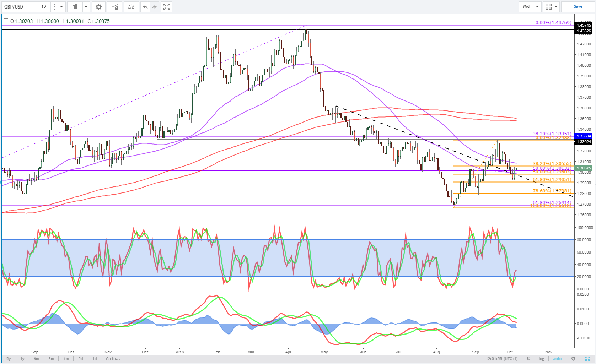This screenshot has width=596, height=364.
Task: Click the Save button
Action: (578, 6)
